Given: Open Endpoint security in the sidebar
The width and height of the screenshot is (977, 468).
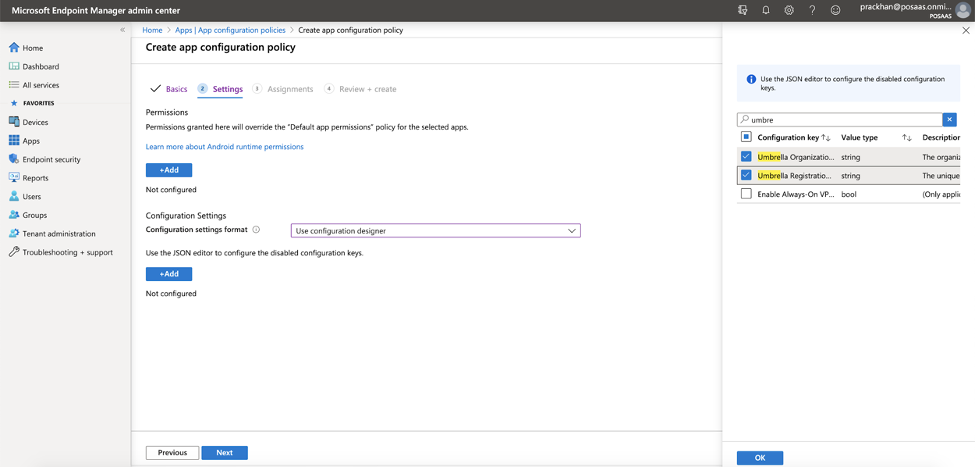Looking at the screenshot, I should [x=44, y=160].
